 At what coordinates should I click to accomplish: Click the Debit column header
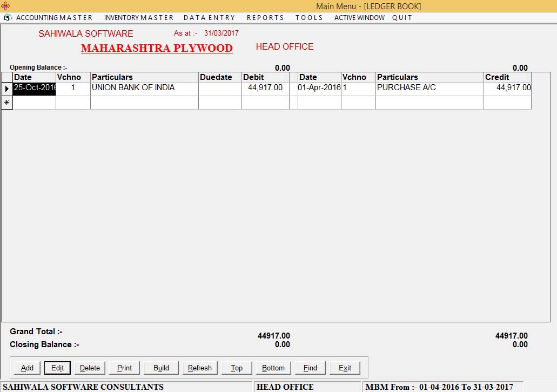click(265, 77)
